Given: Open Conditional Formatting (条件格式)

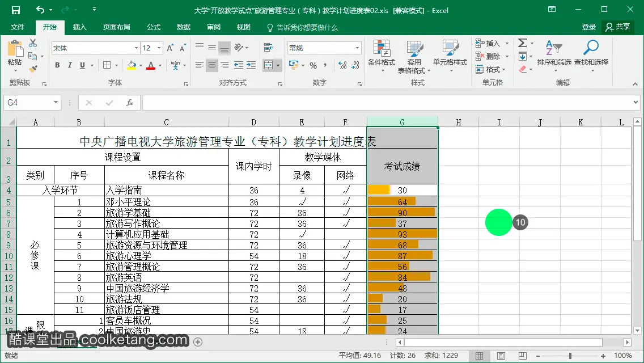Looking at the screenshot, I should tap(381, 56).
